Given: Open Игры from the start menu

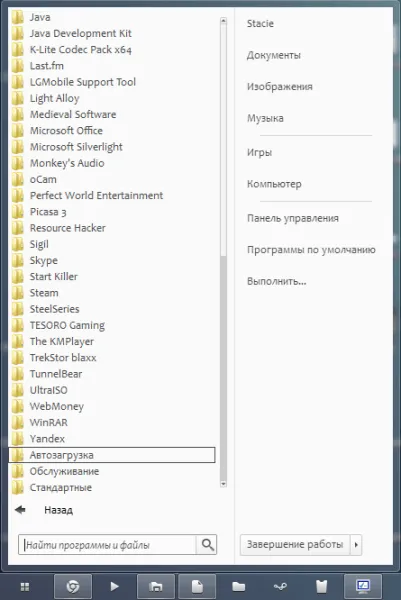Looking at the screenshot, I should (259, 153).
